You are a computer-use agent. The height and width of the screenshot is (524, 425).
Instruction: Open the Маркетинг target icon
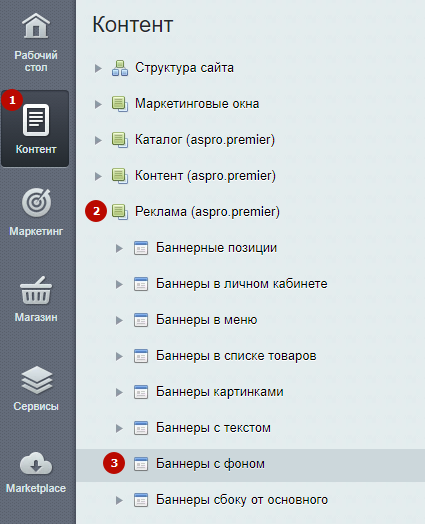(x=36, y=203)
